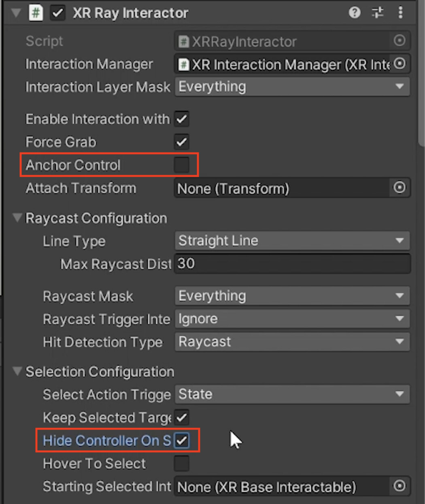Viewport: 425px width, 504px height.
Task: Open the object picker for Interaction Manager
Action: coord(399,64)
